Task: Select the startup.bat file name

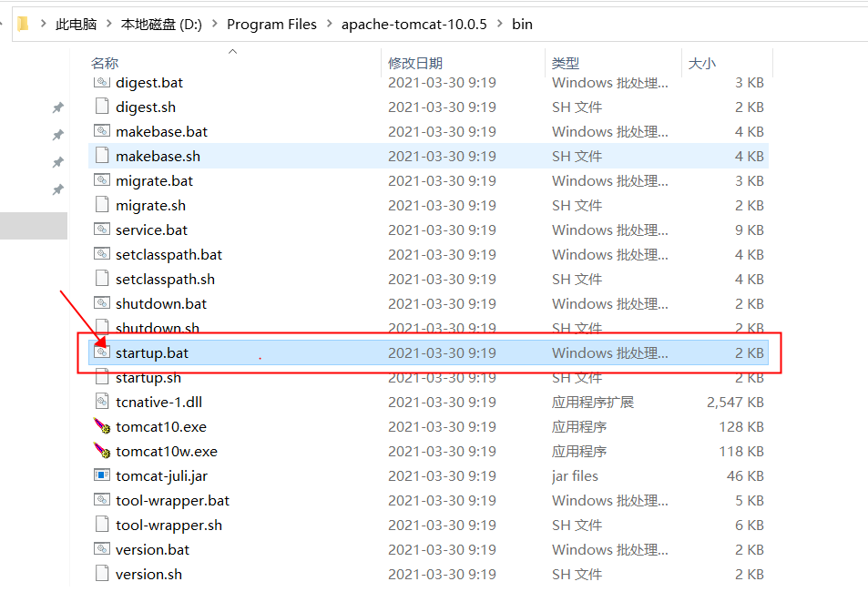Action: (152, 352)
